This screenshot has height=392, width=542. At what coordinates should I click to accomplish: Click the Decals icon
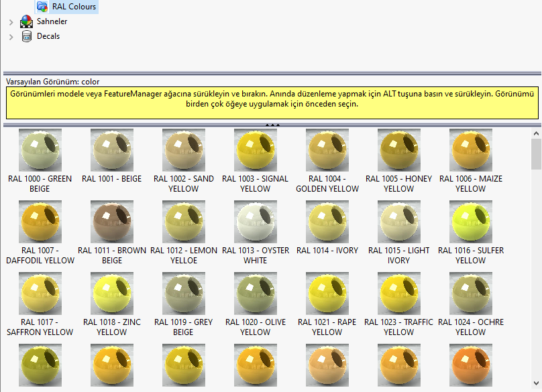pyautogui.click(x=26, y=36)
